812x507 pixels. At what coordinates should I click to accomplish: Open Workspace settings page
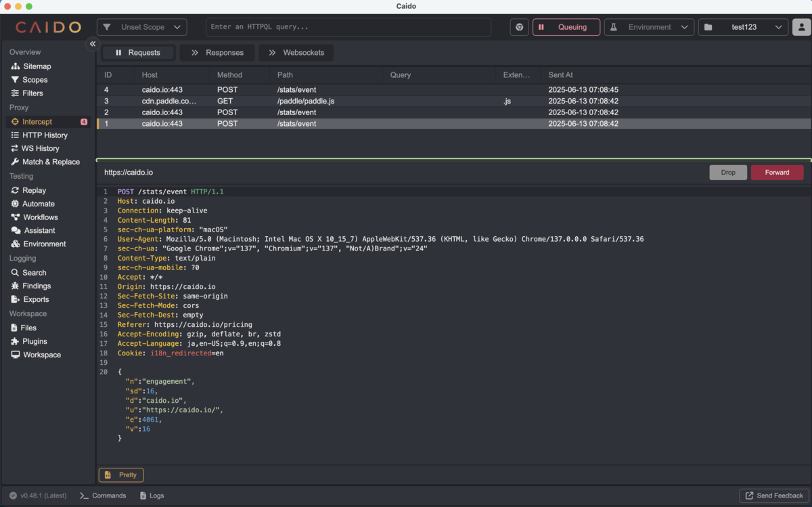coord(37,355)
